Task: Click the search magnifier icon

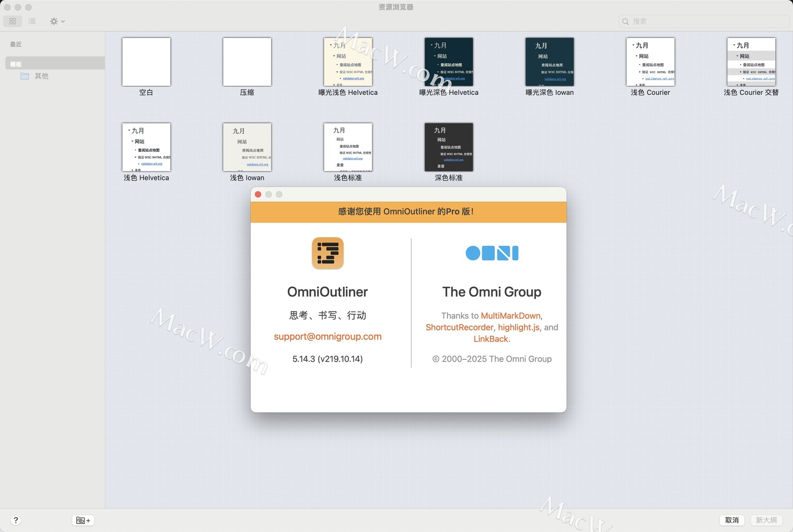Action: pyautogui.click(x=625, y=21)
